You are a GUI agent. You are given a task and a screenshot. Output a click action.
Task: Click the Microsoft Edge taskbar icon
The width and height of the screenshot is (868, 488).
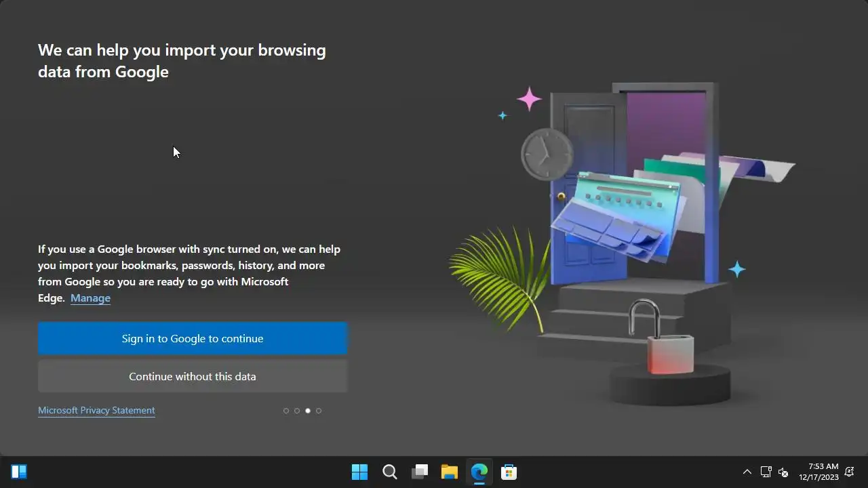(x=479, y=472)
